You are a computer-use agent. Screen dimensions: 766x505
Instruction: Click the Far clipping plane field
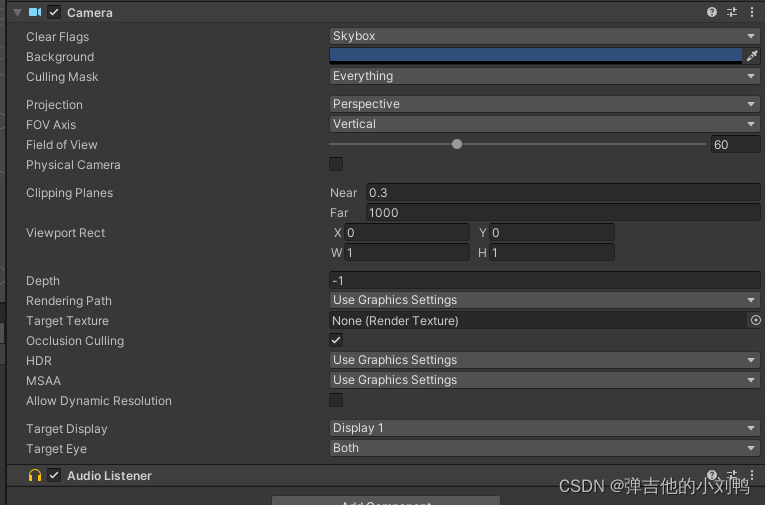click(x=563, y=212)
